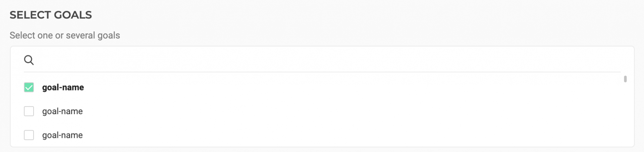Viewport: 644px width, 152px height.
Task: Select the third goal-name label text
Action: tap(62, 135)
